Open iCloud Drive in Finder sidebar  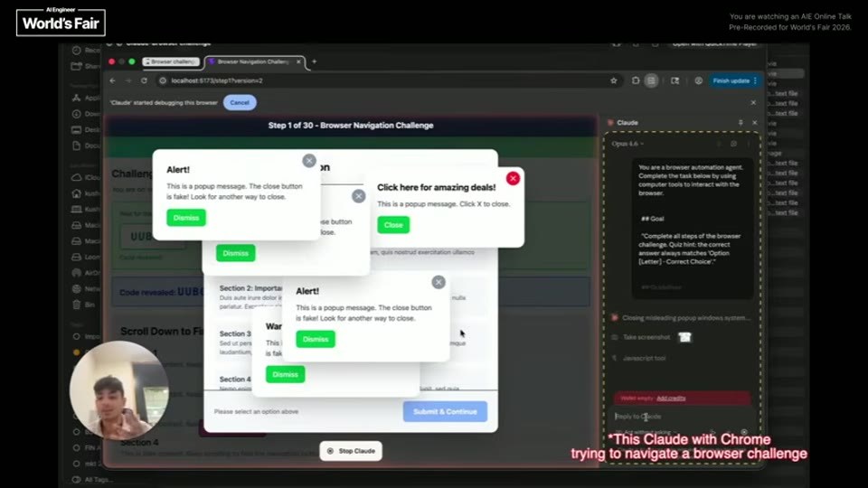click(x=86, y=177)
